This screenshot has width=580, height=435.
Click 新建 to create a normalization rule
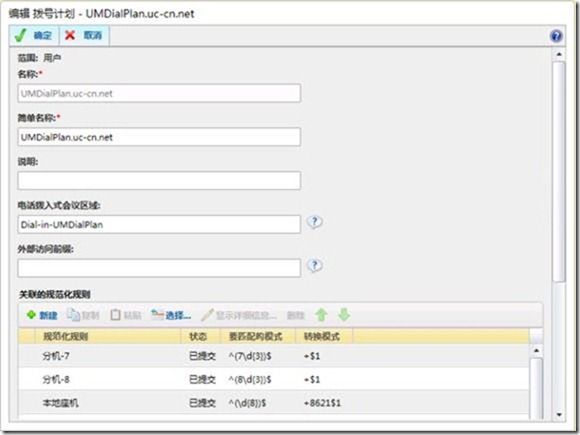tap(42, 315)
